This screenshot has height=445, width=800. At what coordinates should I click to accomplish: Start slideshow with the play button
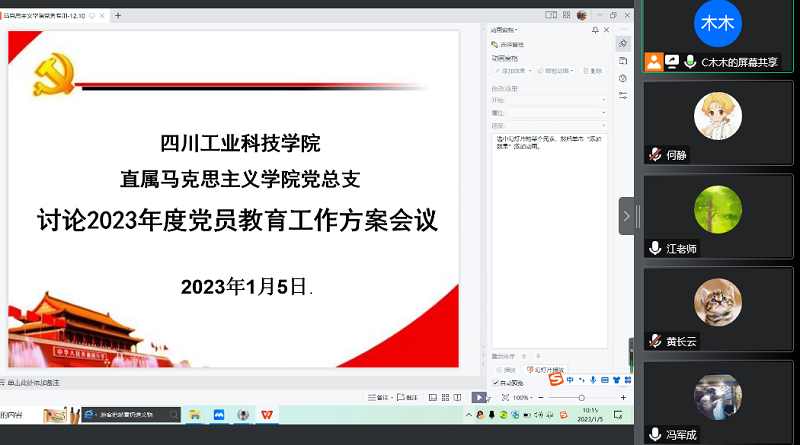click(x=479, y=398)
